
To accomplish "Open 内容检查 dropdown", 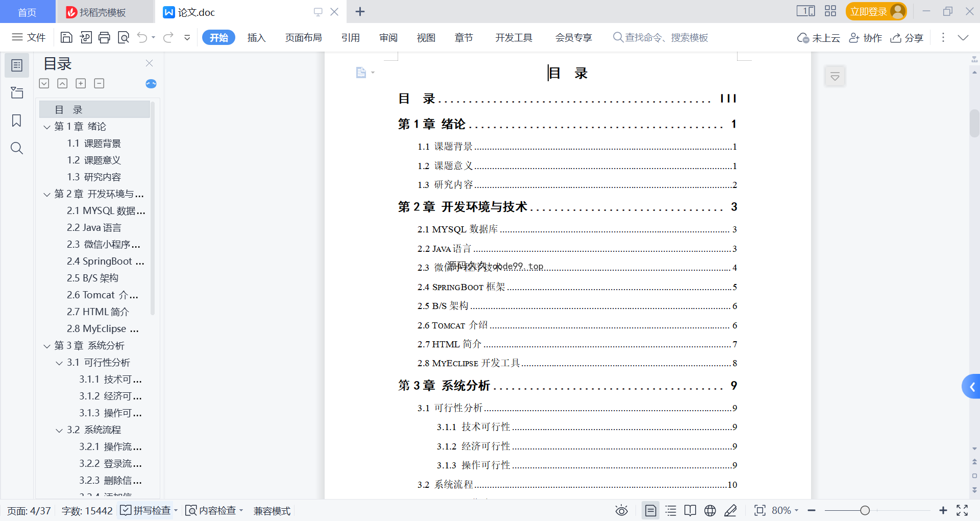I will [214, 511].
